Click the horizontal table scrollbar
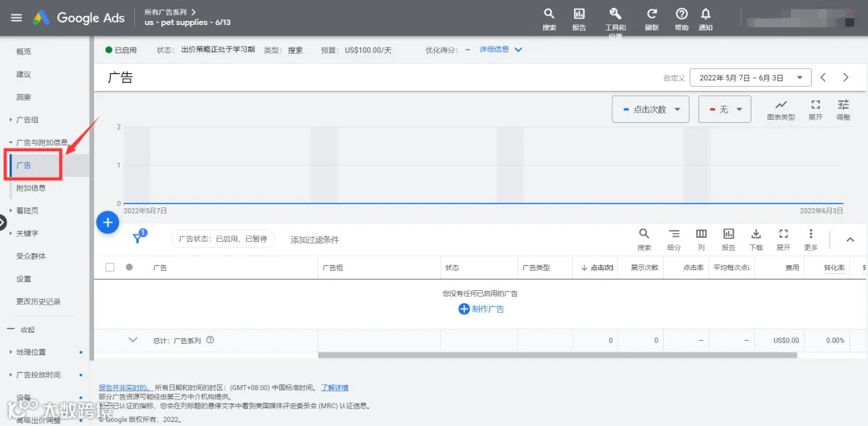Image resolution: width=868 pixels, height=426 pixels. [x=557, y=355]
